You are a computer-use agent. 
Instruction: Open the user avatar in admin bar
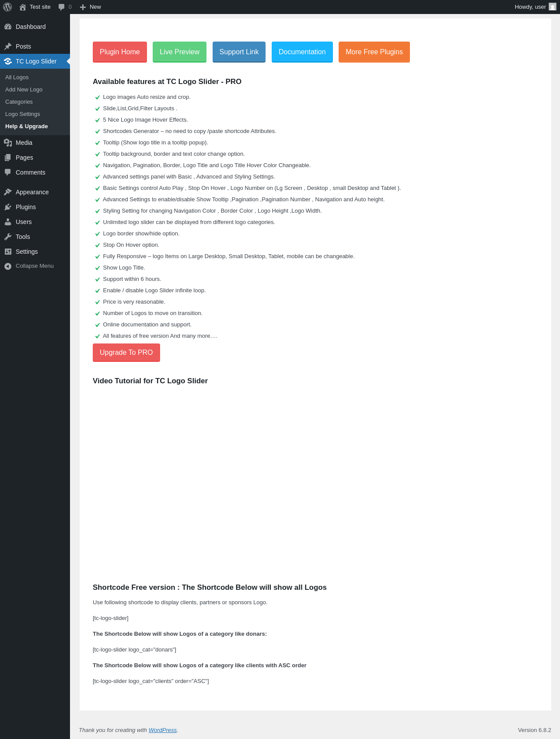point(553,7)
